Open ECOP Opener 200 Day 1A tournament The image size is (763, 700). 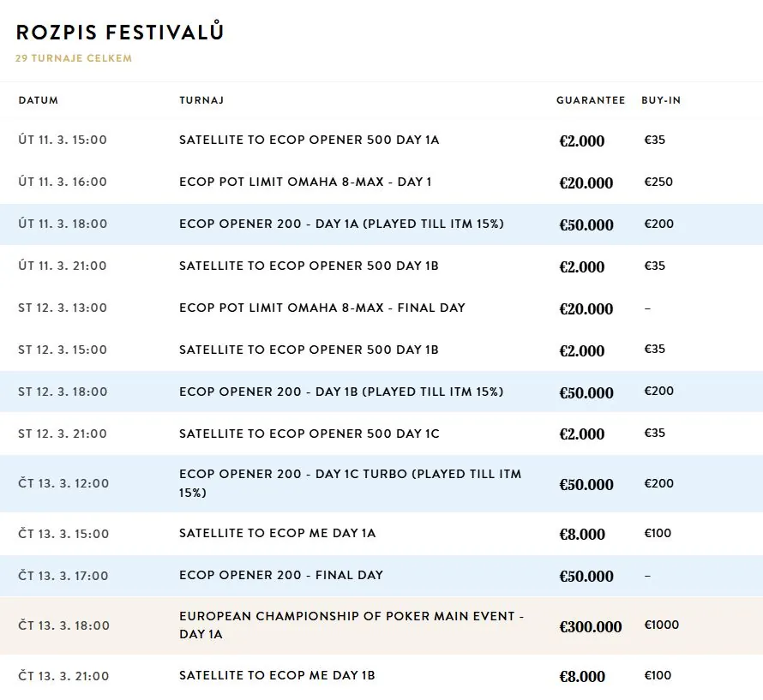point(381,224)
